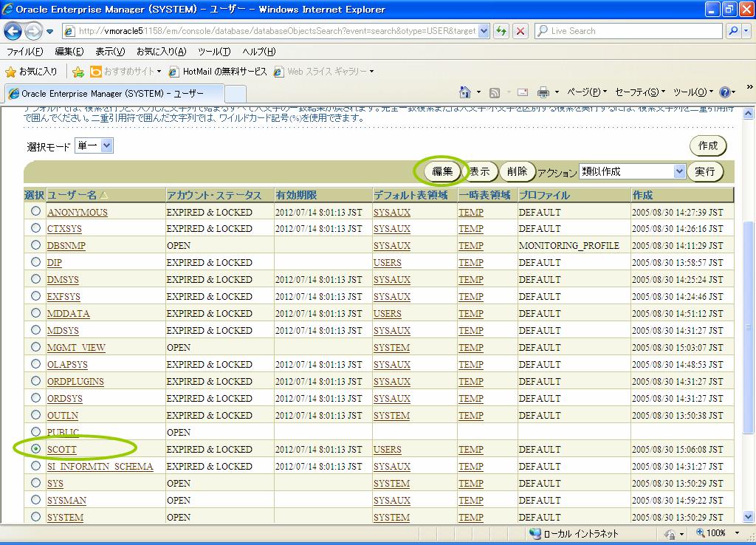Select the SYS user radio button

35,482
